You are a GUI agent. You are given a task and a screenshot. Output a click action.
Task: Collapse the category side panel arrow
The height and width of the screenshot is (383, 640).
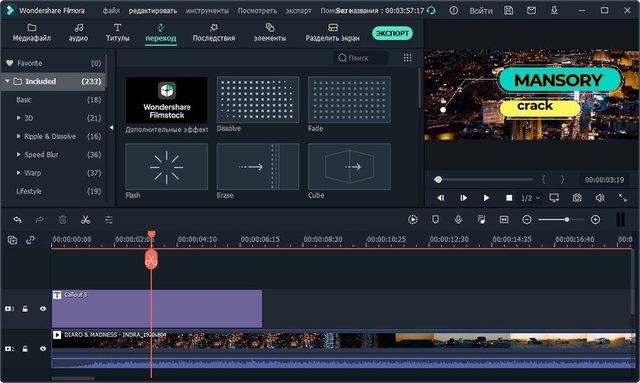[111, 128]
